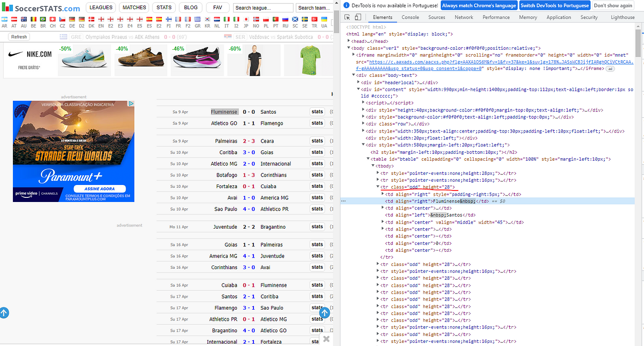Expand the div id="headerlocal" node

359,82
